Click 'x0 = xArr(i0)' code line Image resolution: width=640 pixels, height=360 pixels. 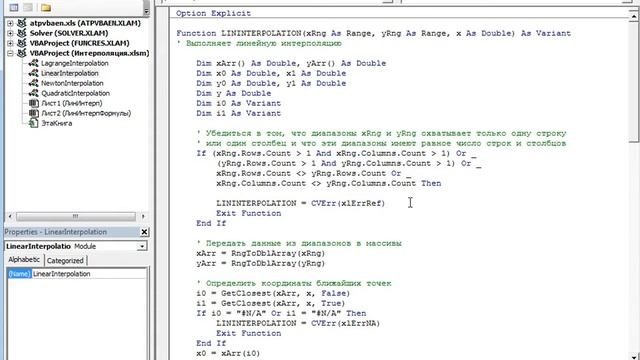coord(228,353)
